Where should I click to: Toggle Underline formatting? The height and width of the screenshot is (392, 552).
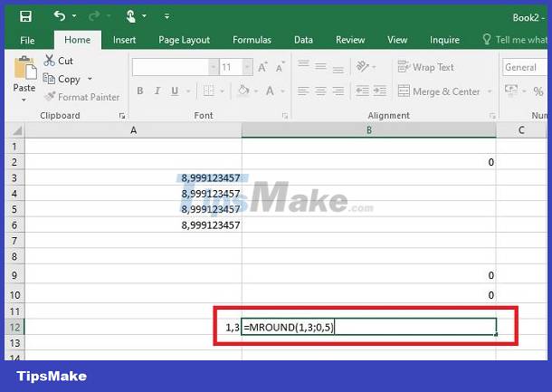pyautogui.click(x=175, y=91)
